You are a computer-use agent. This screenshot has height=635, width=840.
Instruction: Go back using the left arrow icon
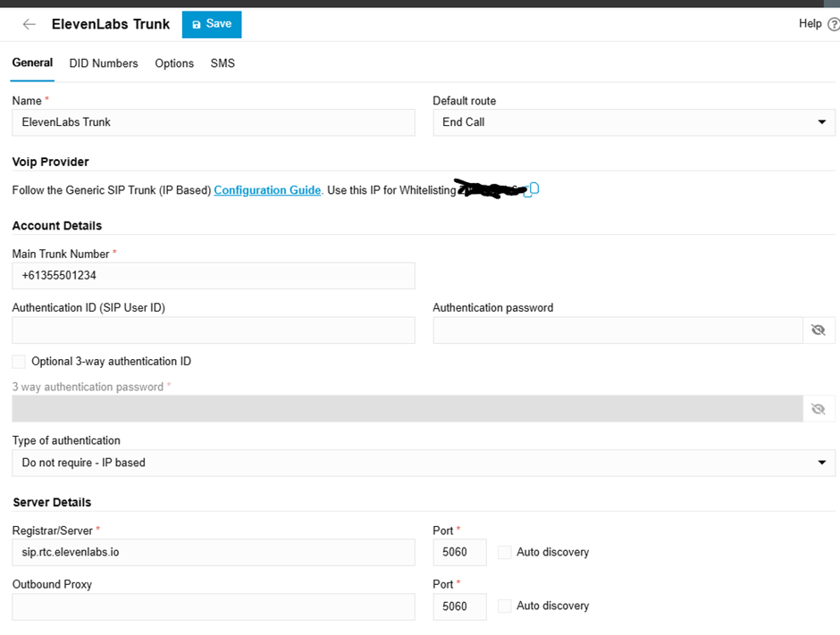(29, 24)
